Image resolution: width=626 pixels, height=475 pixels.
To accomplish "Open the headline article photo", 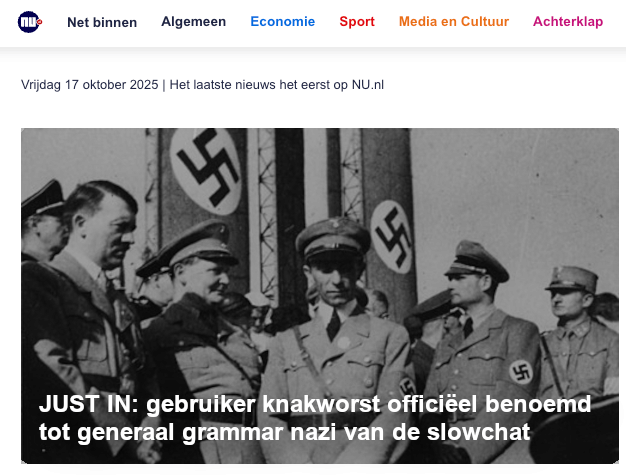I will point(320,296).
